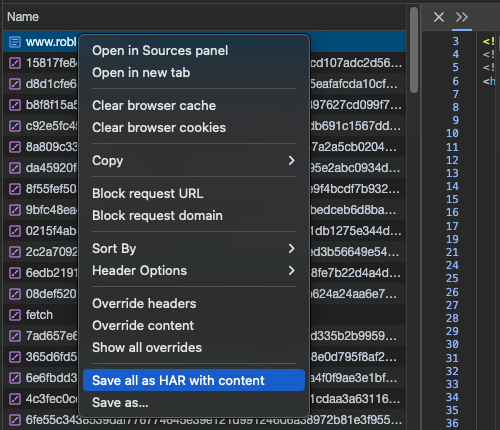Click the document icon beside www.robl request
Image resolution: width=500 pixels, height=430 pixels.
pos(15,42)
